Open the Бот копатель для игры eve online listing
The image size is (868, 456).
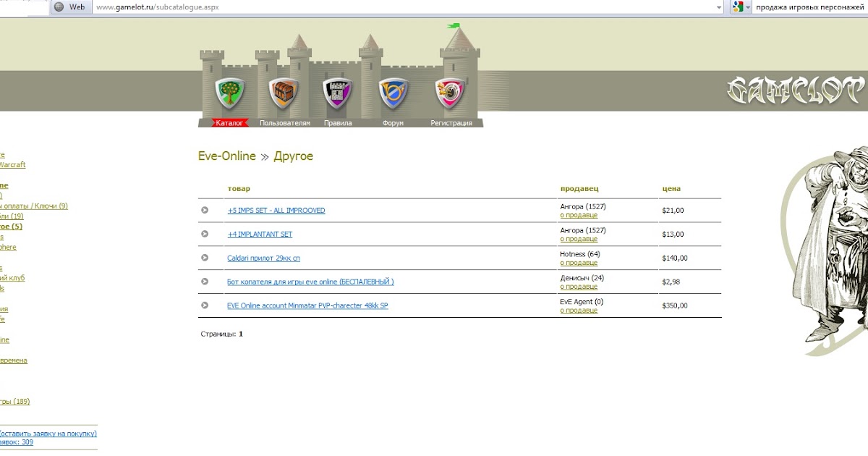pyautogui.click(x=310, y=282)
